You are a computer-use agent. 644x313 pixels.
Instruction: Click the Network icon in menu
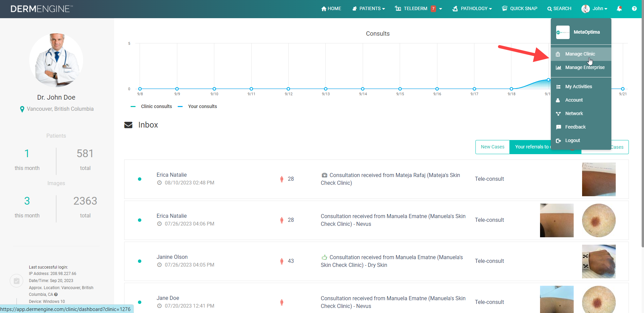click(x=558, y=114)
